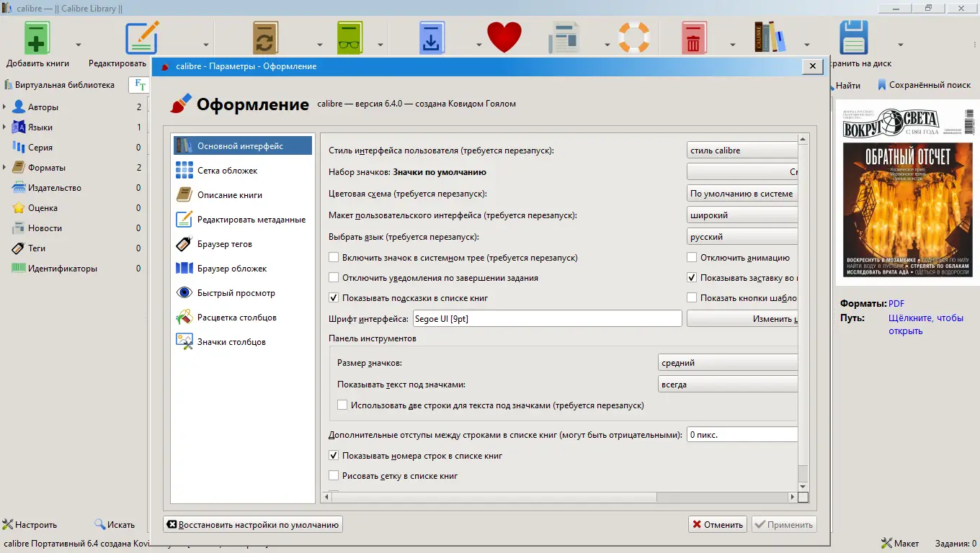This screenshot has width=980, height=553.
Task: Open the Get books download icon
Action: [432, 37]
